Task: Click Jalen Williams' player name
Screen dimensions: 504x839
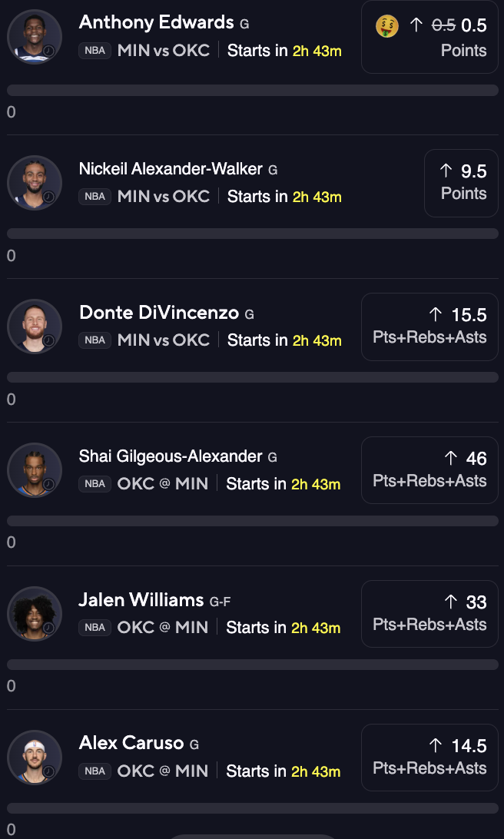Action: tap(141, 600)
